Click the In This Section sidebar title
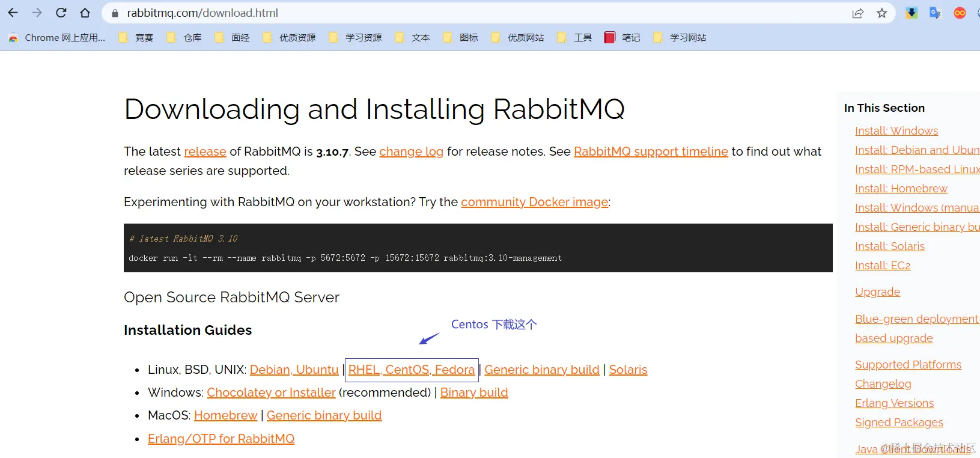The image size is (980, 458). pyautogui.click(x=884, y=108)
